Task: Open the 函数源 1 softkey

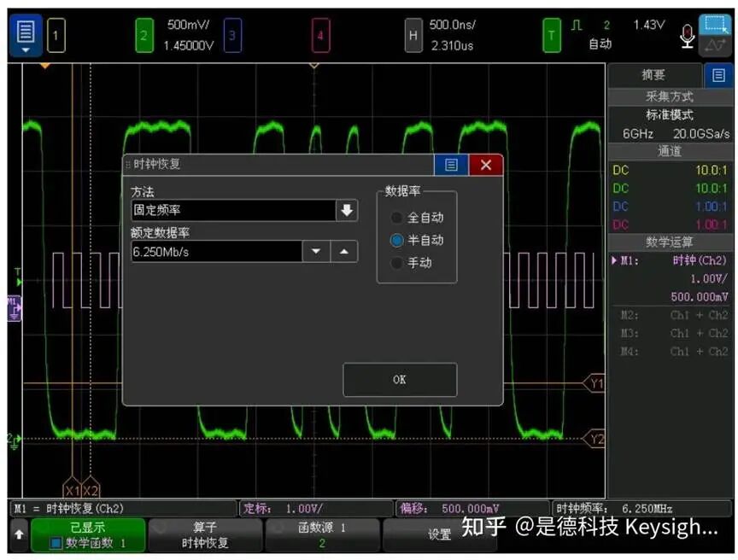Action: 322,534
